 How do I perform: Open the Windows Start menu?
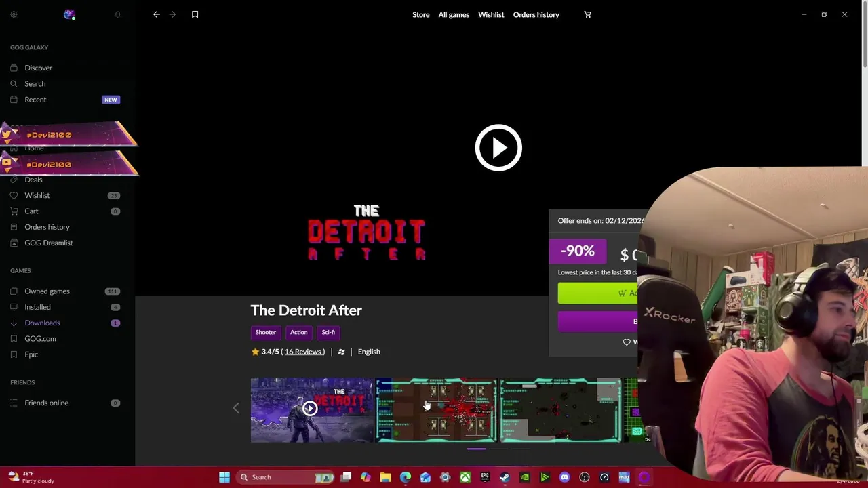coord(224,477)
